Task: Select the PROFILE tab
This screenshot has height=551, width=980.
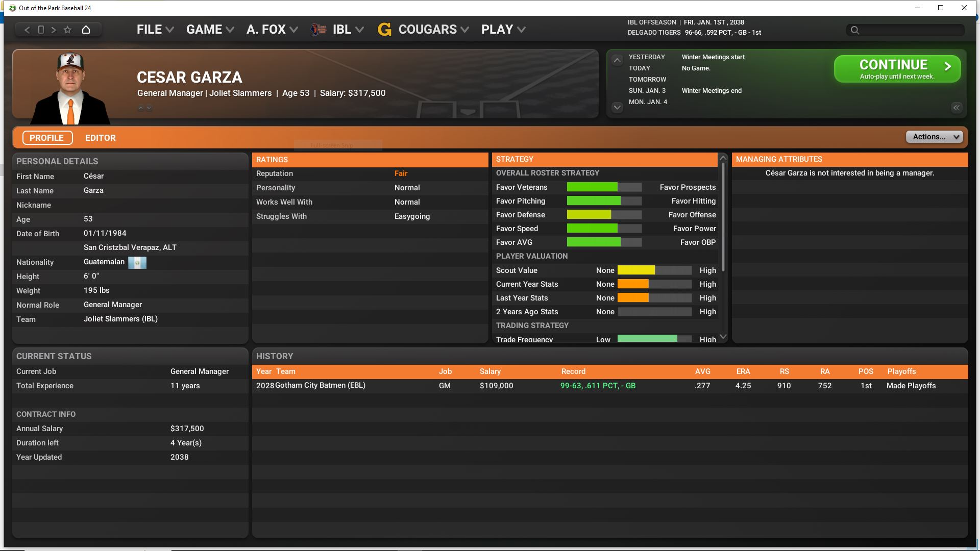Action: pyautogui.click(x=47, y=138)
